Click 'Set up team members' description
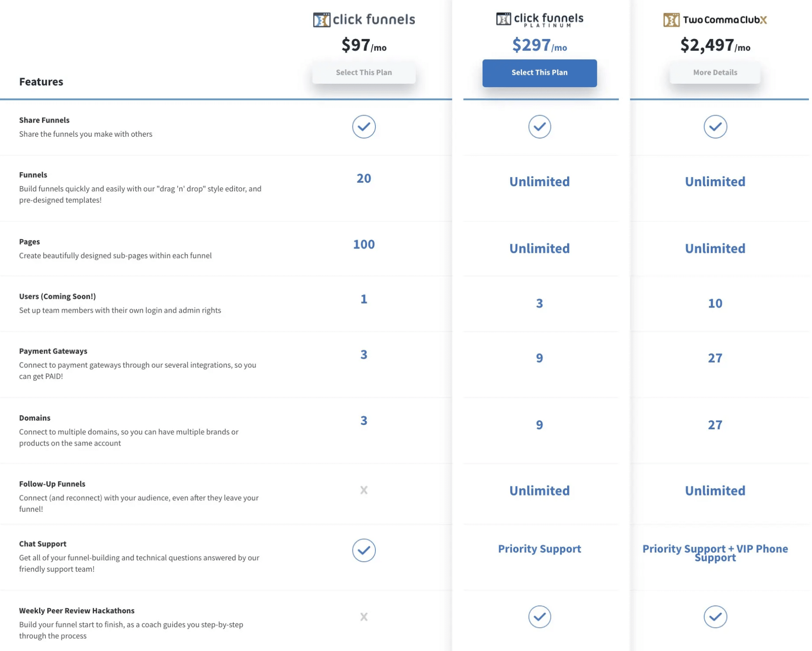Screen dimensions: 812x651 [x=120, y=311]
